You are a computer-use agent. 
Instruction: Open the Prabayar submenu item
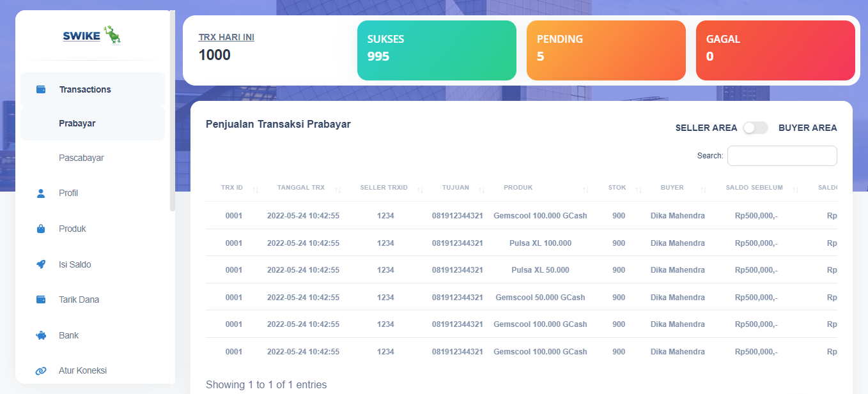click(x=77, y=123)
